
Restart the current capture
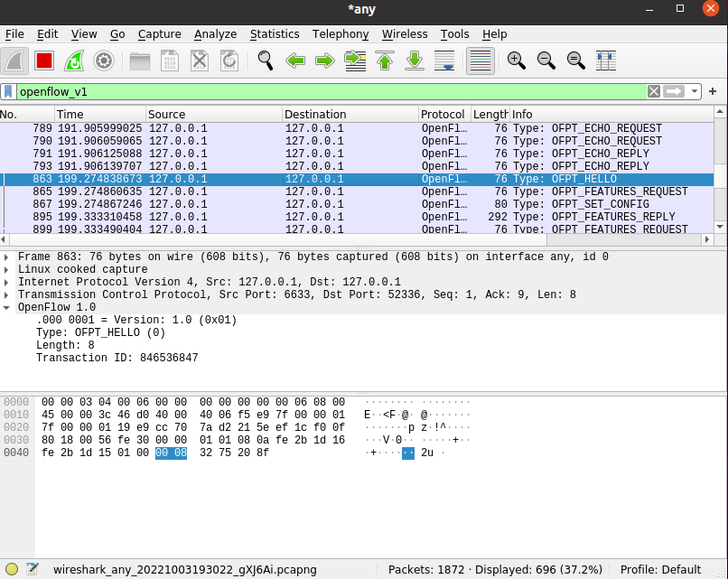pyautogui.click(x=74, y=61)
